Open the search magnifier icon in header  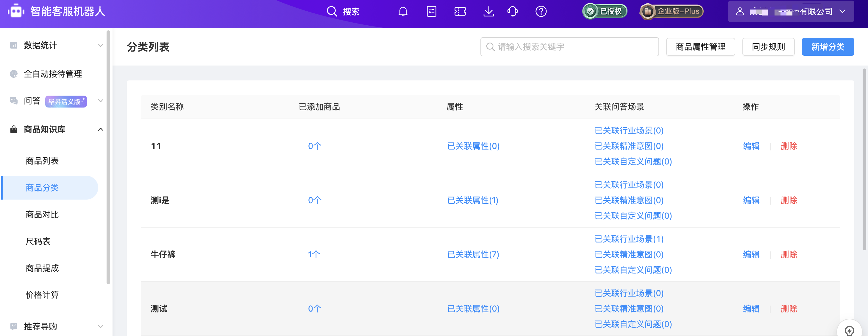pos(332,12)
